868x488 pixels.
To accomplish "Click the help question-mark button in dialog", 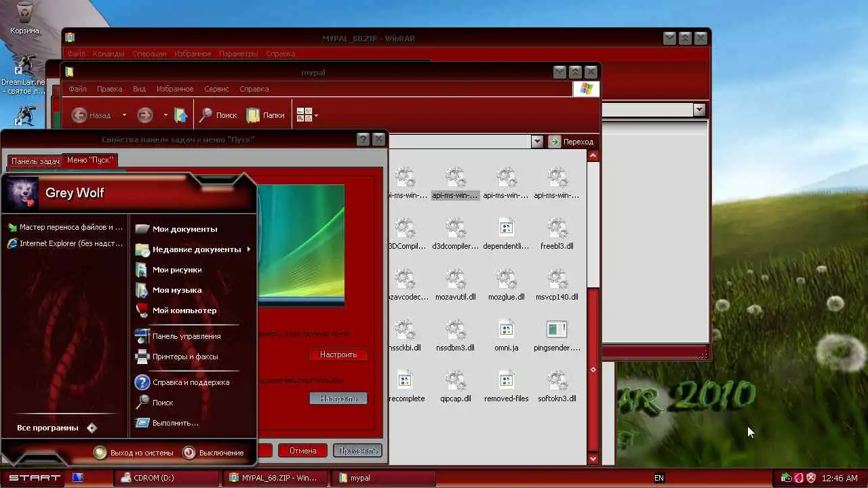I will [x=363, y=139].
